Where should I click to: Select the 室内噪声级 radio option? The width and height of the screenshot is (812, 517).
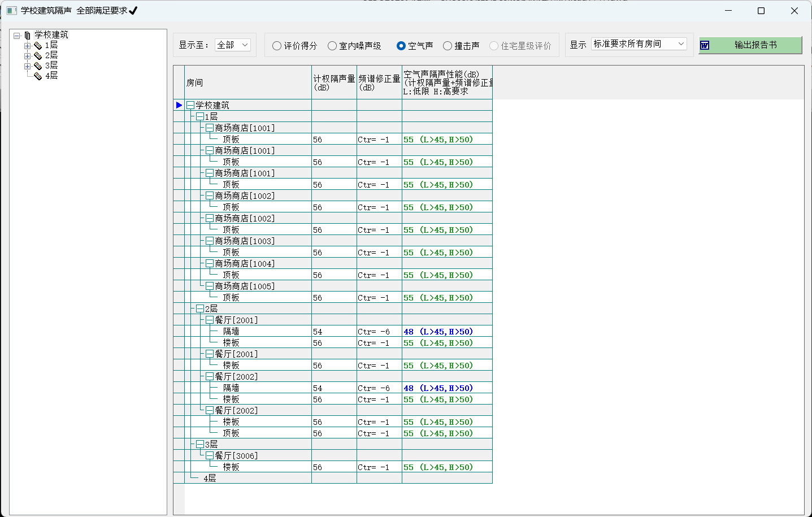coord(332,46)
